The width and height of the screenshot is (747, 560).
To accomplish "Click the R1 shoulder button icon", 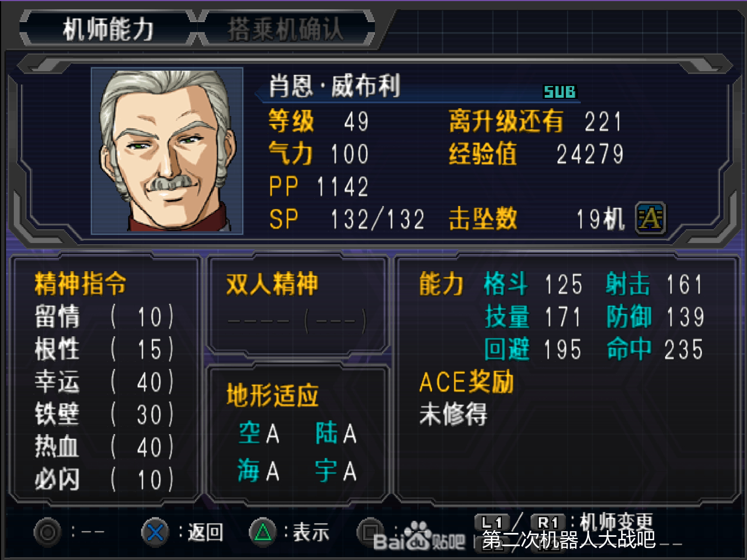I will click(548, 522).
